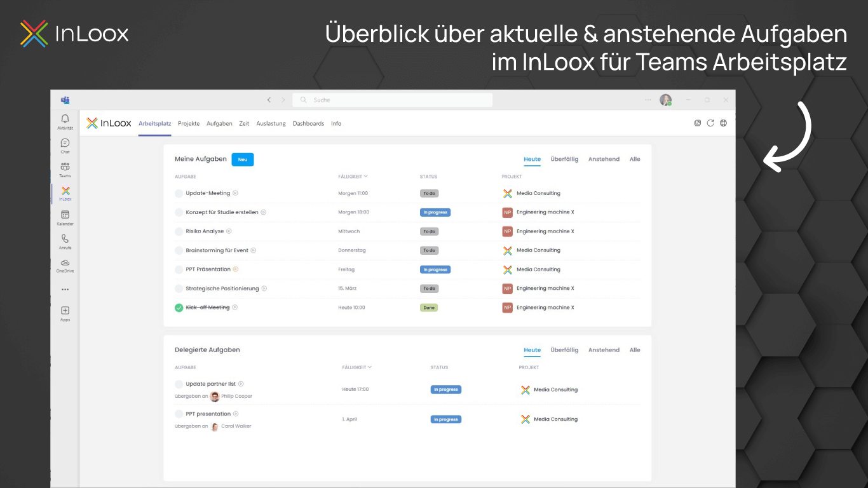Filter Meine Aufgaben by Überfällig
Viewport: 868px width, 488px height.
point(564,159)
